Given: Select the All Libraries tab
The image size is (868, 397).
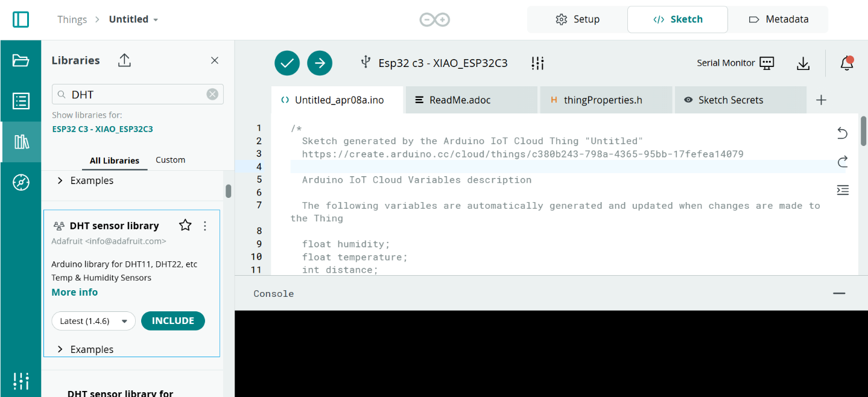Looking at the screenshot, I should click(115, 160).
